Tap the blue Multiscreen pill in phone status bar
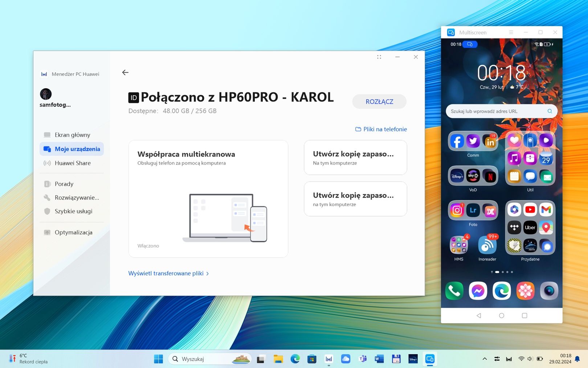588x368 pixels. pyautogui.click(x=470, y=44)
